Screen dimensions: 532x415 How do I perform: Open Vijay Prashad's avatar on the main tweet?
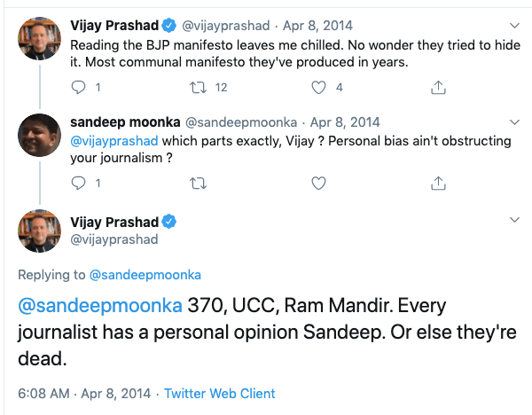pos(39,231)
